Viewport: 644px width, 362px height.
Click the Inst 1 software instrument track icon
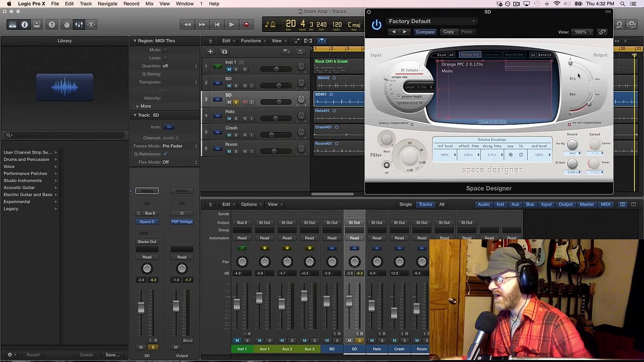(217, 66)
